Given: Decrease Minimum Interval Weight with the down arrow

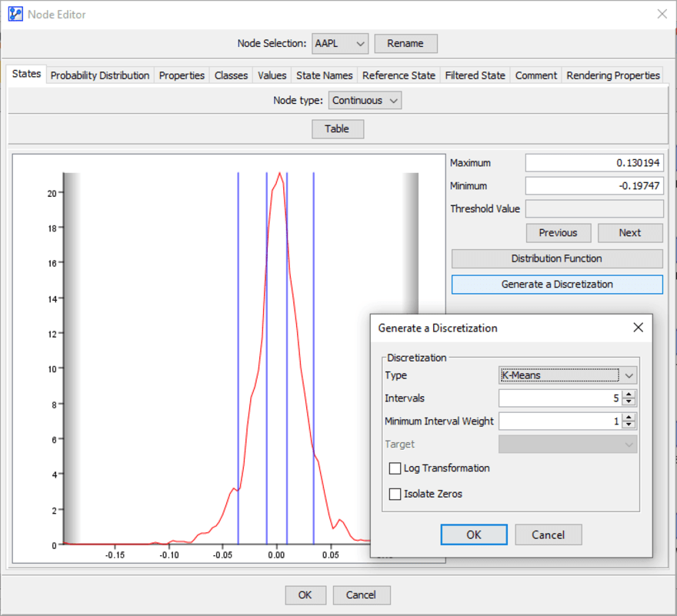Looking at the screenshot, I should 629,425.
